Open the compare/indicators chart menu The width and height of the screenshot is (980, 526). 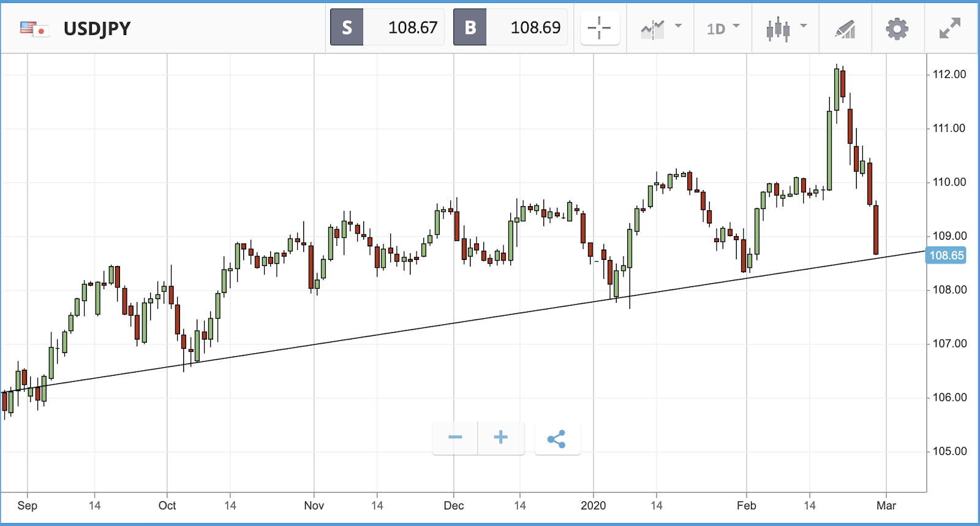tap(661, 28)
